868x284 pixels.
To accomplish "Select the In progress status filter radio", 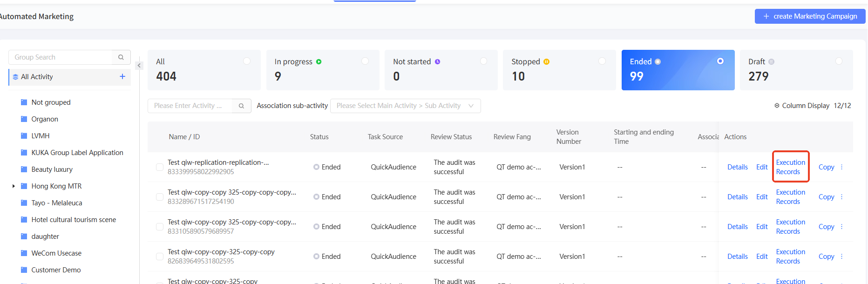I will 365,61.
